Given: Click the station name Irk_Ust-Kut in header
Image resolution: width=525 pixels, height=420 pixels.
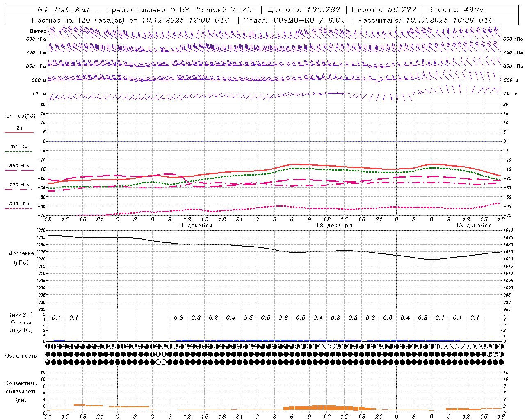Looking at the screenshot, I should 63,10.
